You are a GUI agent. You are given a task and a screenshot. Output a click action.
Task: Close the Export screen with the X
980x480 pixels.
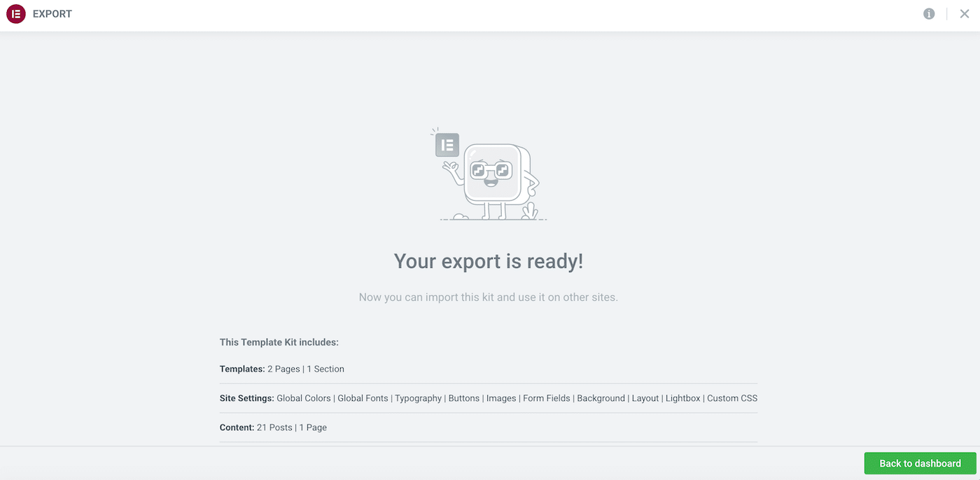pyautogui.click(x=965, y=14)
